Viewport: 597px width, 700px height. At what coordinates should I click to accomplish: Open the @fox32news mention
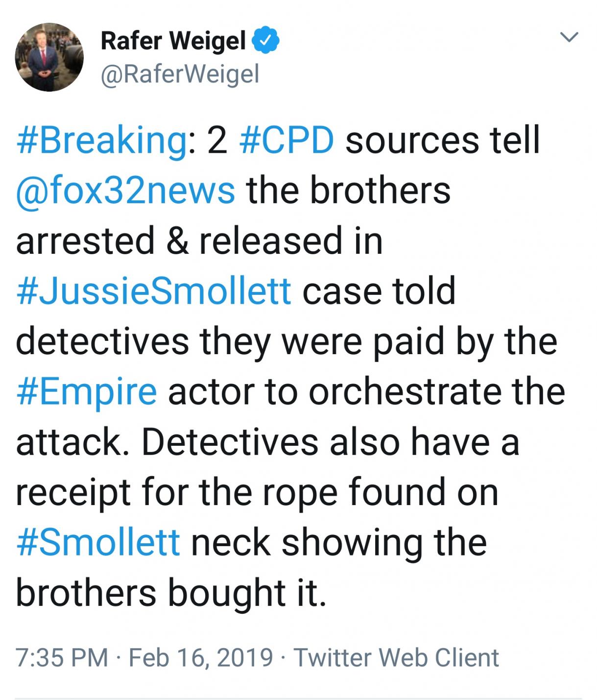pos(125,191)
